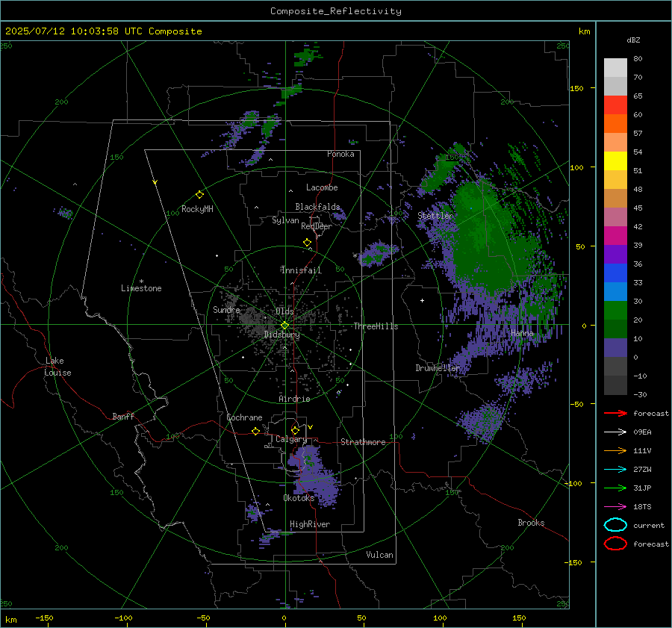
Task: Click the green 31JP arrow icon
Action: (x=615, y=488)
